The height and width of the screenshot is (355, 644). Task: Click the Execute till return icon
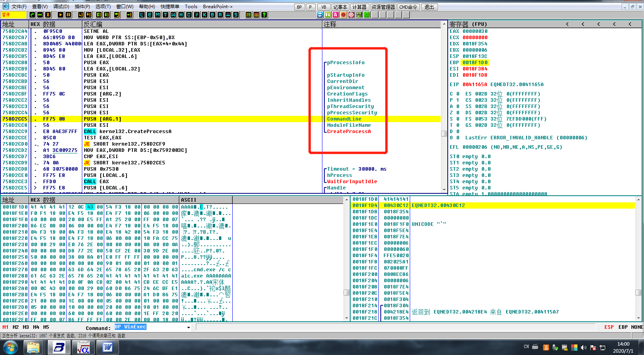pos(117,15)
